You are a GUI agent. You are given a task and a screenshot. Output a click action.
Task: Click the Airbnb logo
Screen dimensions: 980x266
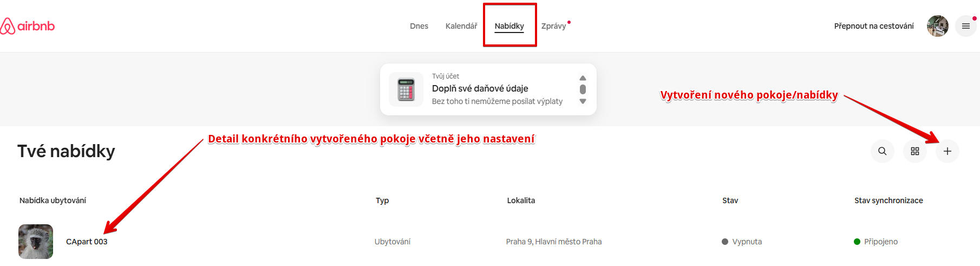click(x=28, y=26)
